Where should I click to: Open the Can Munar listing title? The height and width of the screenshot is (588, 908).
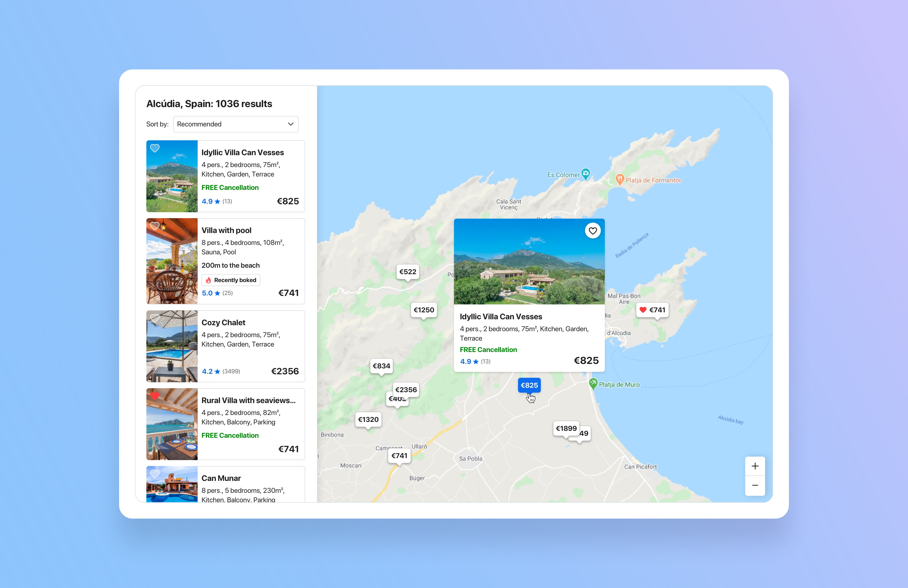click(x=221, y=478)
